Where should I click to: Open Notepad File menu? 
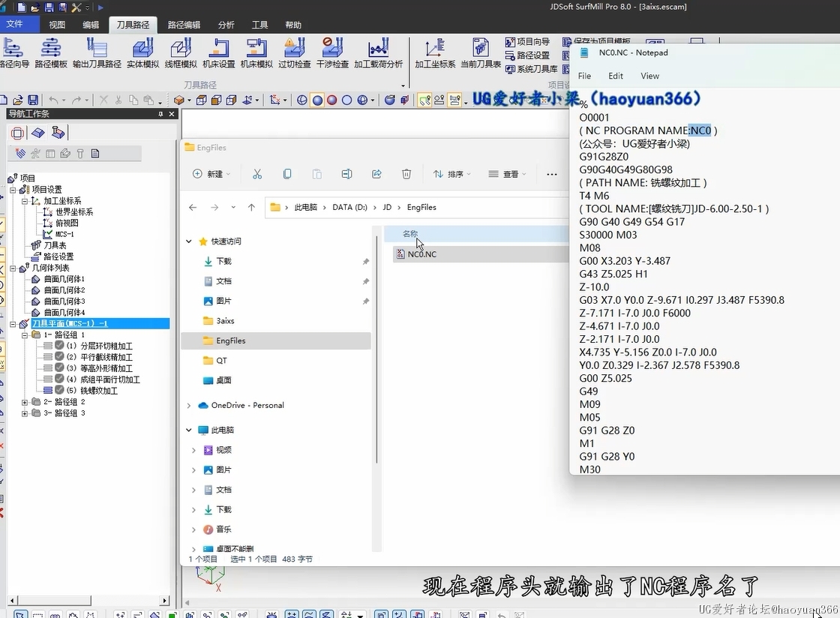click(x=584, y=76)
